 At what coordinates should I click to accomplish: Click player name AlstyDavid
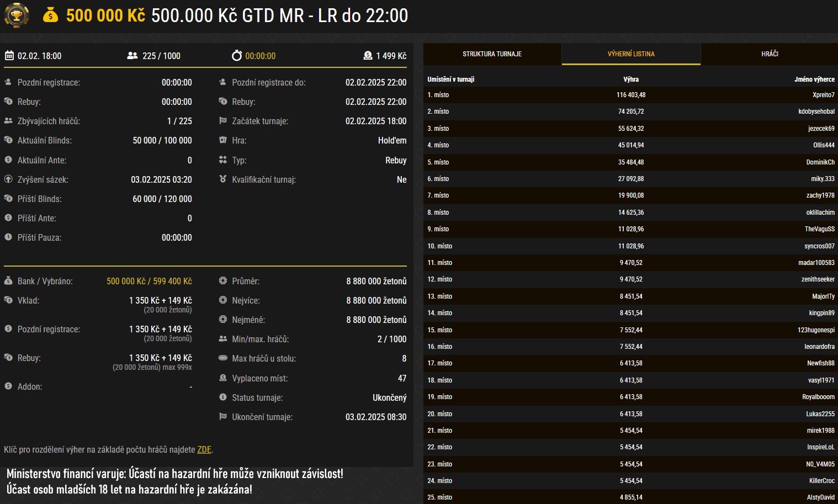pyautogui.click(x=821, y=497)
